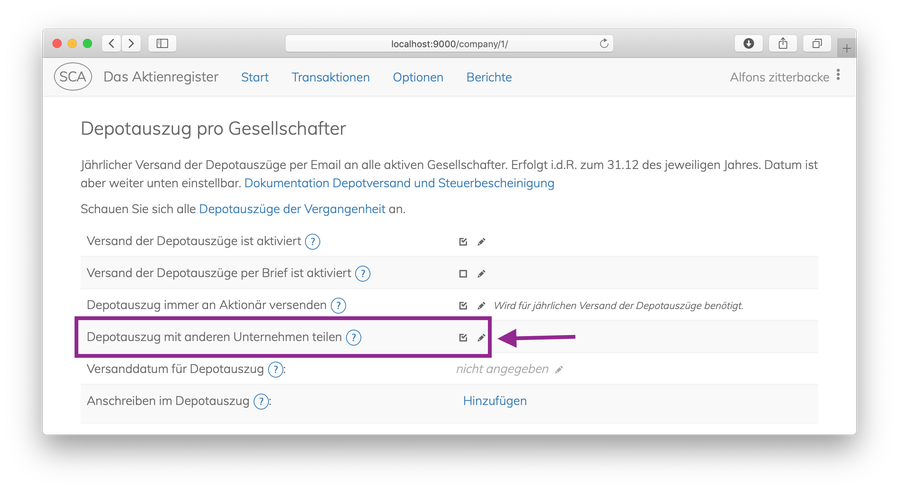This screenshot has width=899, height=491.
Task: Reload the page via address bar icon
Action: coord(604,44)
